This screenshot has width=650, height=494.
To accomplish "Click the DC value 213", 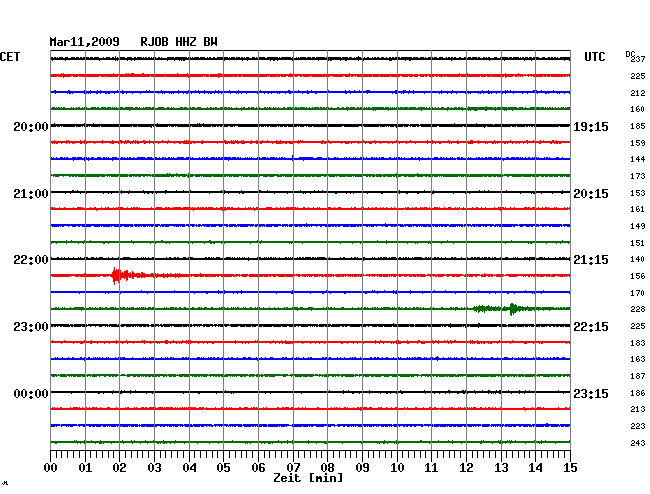I will (x=638, y=409).
